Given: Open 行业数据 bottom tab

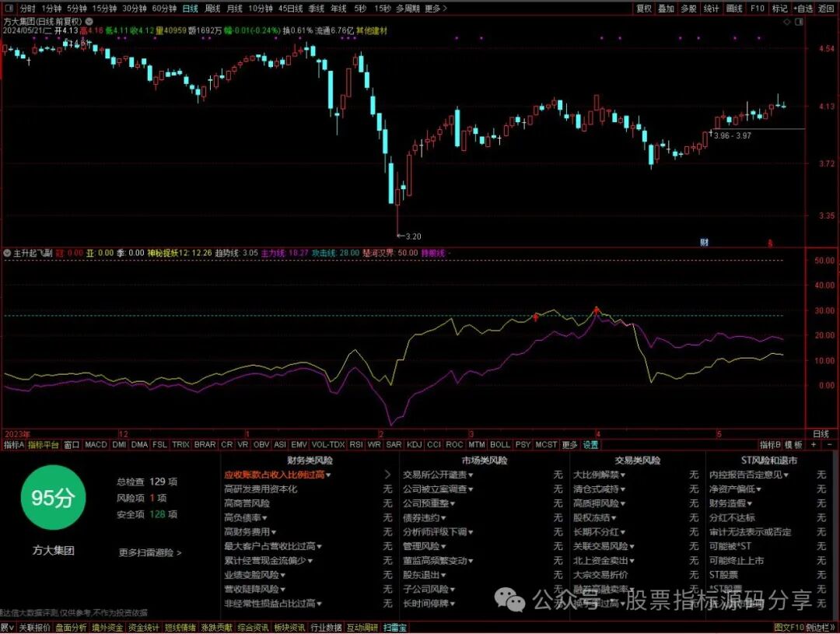Looking at the screenshot, I should [x=326, y=628].
